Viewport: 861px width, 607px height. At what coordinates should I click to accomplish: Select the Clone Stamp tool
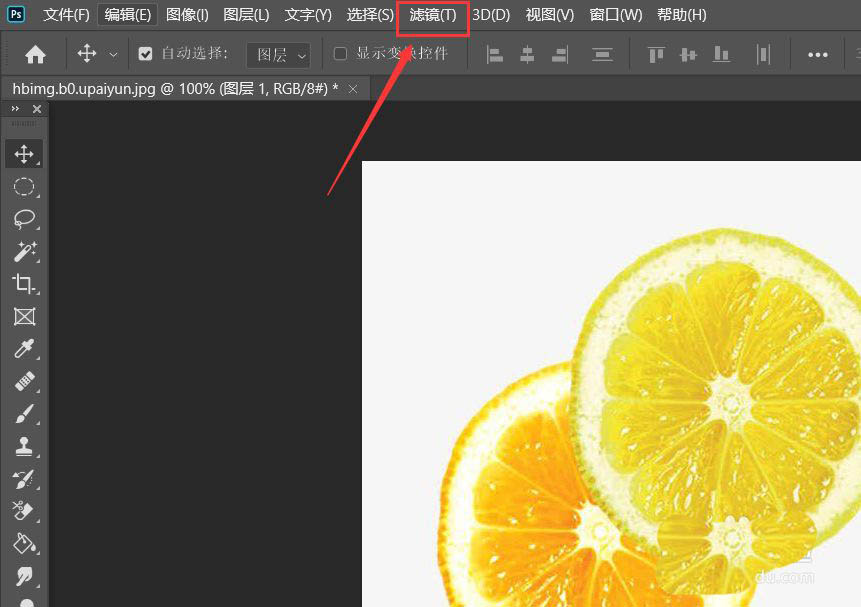coord(24,446)
